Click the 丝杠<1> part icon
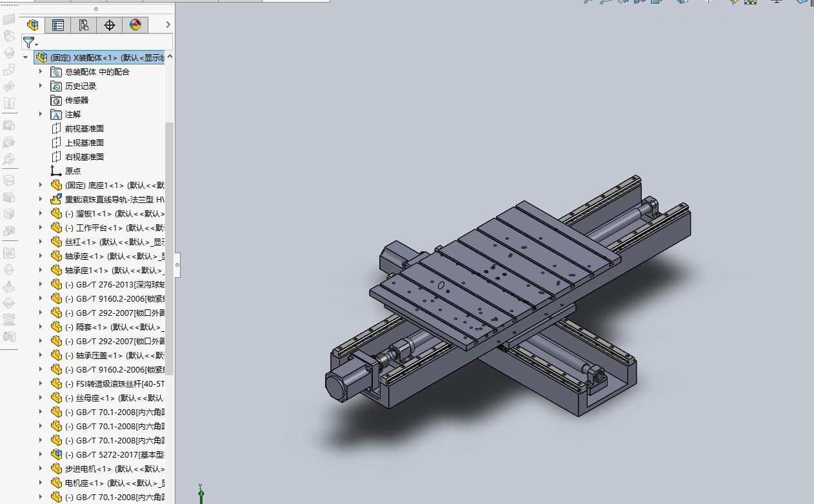The image size is (814, 504). pyautogui.click(x=56, y=242)
